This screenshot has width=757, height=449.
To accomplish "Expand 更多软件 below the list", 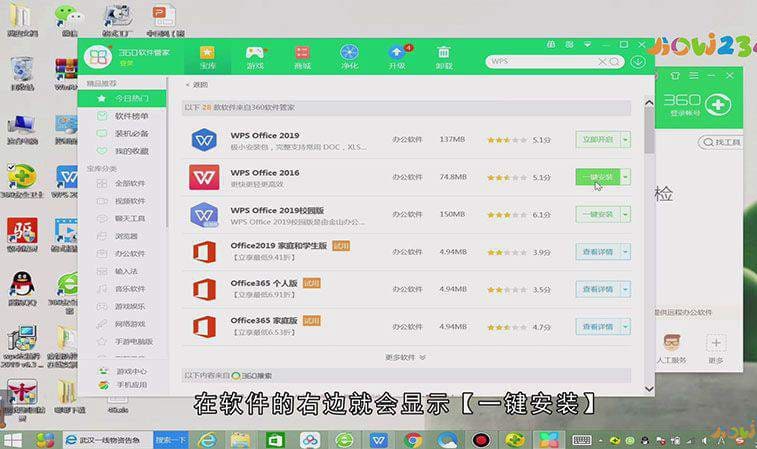I will point(405,357).
